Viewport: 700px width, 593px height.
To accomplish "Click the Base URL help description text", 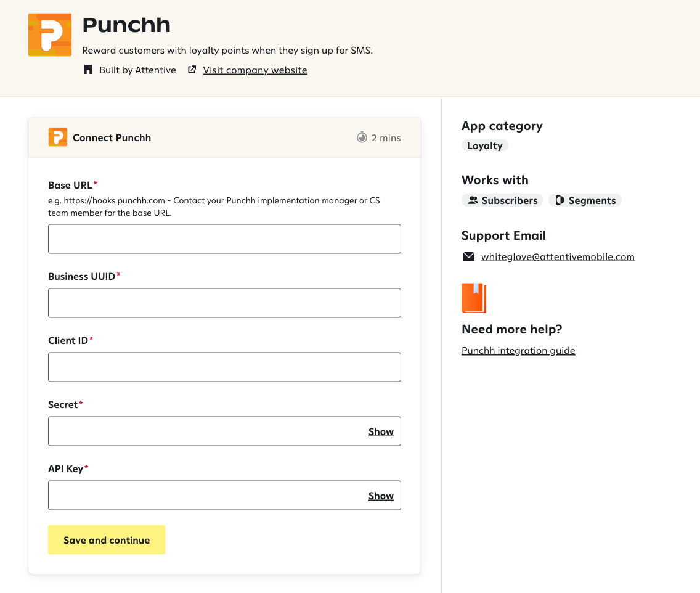I will tap(214, 207).
